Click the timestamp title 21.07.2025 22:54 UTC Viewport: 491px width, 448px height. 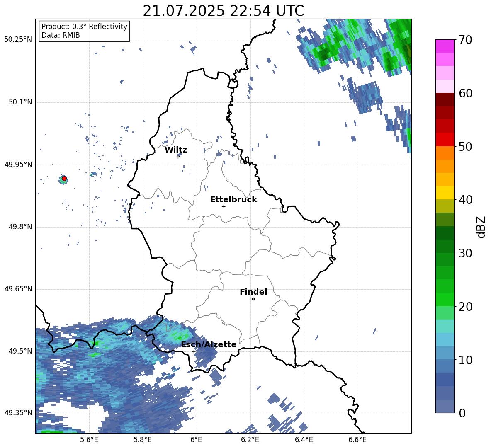tap(223, 11)
